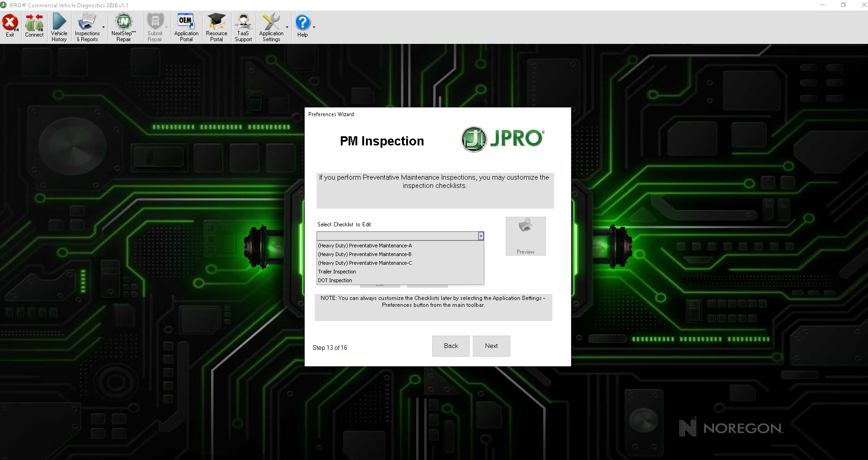868x460 pixels.
Task: Expand Application Settings dropdown arrow
Action: tap(287, 27)
